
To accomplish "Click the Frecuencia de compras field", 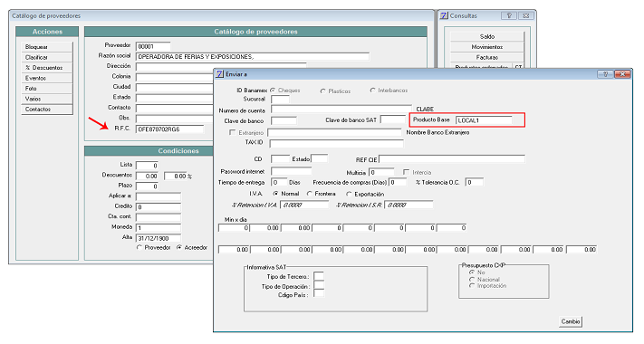I will click(x=398, y=182).
